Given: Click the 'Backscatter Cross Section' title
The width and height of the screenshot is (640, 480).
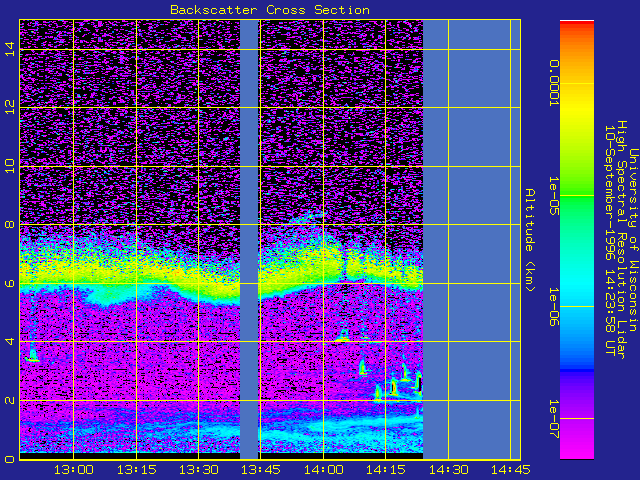Looking at the screenshot, I should 270,10.
